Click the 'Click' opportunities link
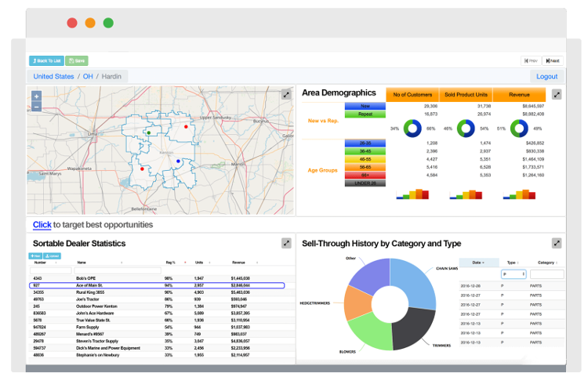Viewport: 588px width, 377px height. (42, 225)
